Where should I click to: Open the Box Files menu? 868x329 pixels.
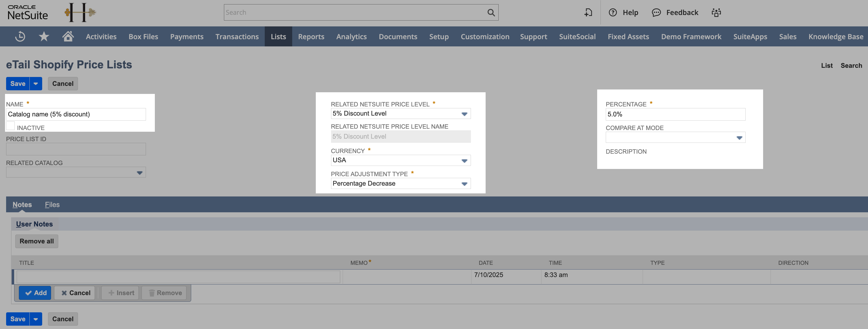point(143,36)
